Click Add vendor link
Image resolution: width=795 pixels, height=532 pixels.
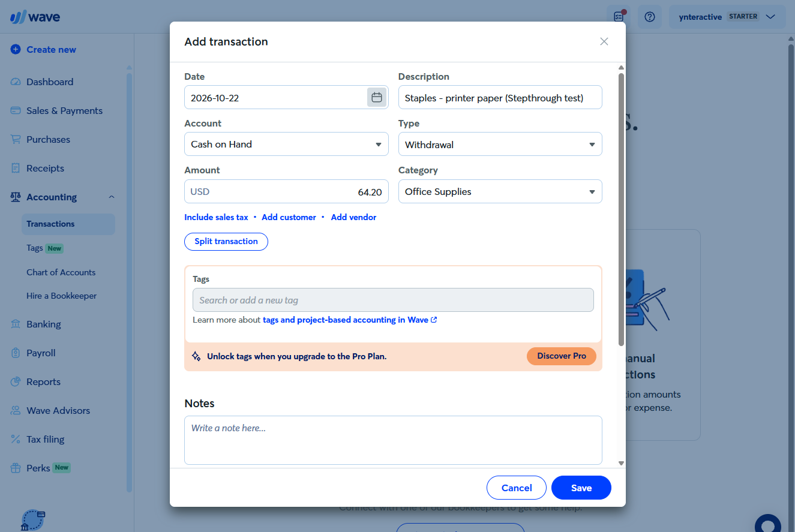[353, 217]
